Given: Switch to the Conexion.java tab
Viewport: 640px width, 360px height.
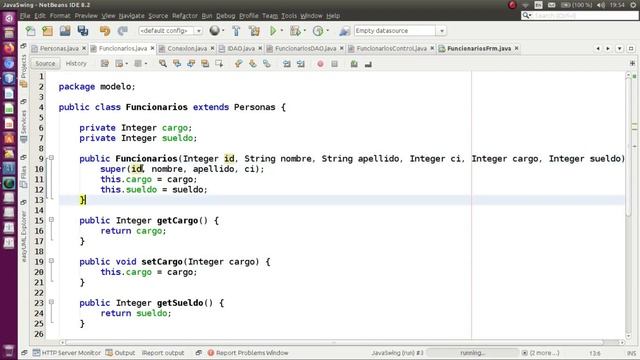Looking at the screenshot, I should 187,49.
